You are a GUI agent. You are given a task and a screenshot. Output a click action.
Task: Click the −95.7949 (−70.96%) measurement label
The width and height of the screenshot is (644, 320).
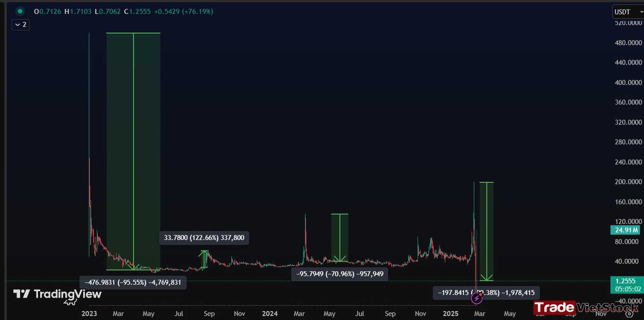click(339, 274)
